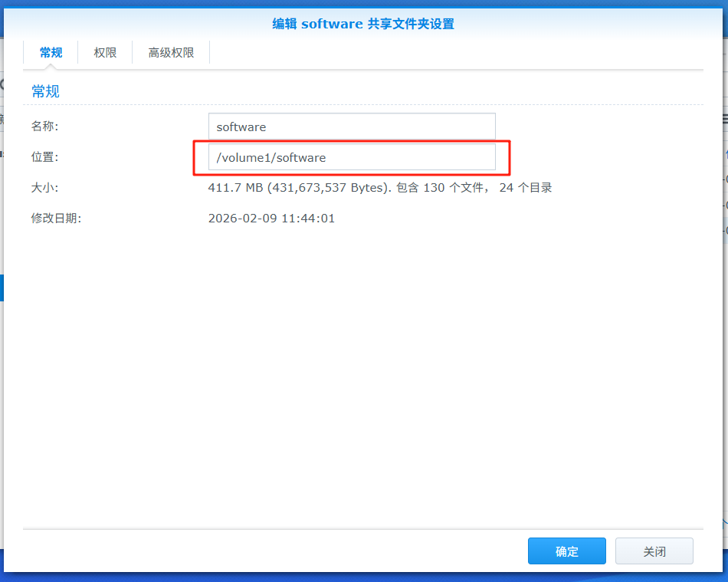728x582 pixels.
Task: Click the partly hidden icon at left edge
Action: point(2,84)
